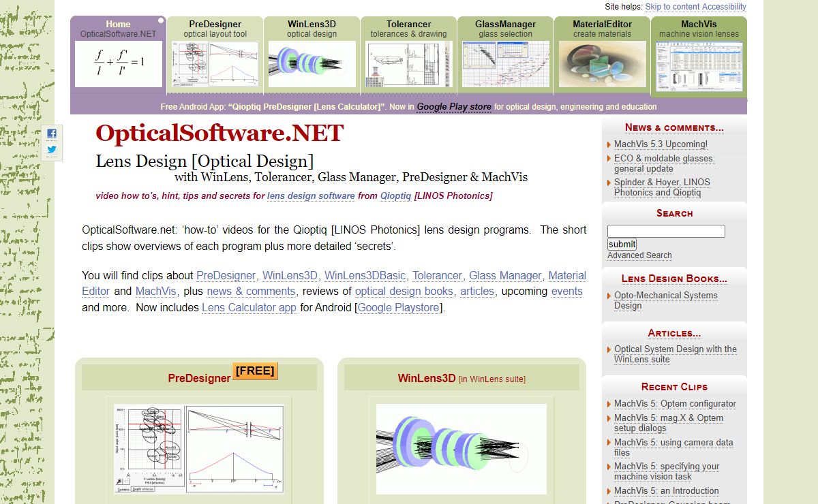
Task: Click the lens formula thumbnail under Home
Action: pos(119,64)
